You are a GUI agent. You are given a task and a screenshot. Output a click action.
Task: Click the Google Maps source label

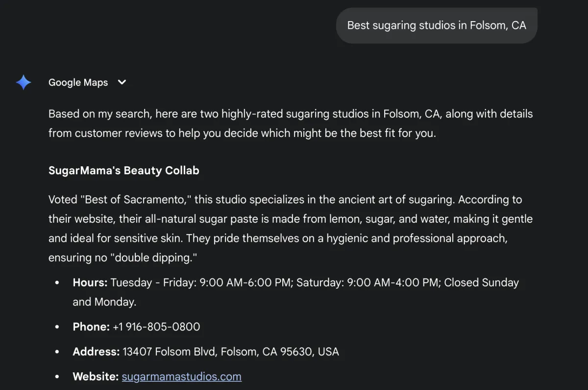[78, 82]
